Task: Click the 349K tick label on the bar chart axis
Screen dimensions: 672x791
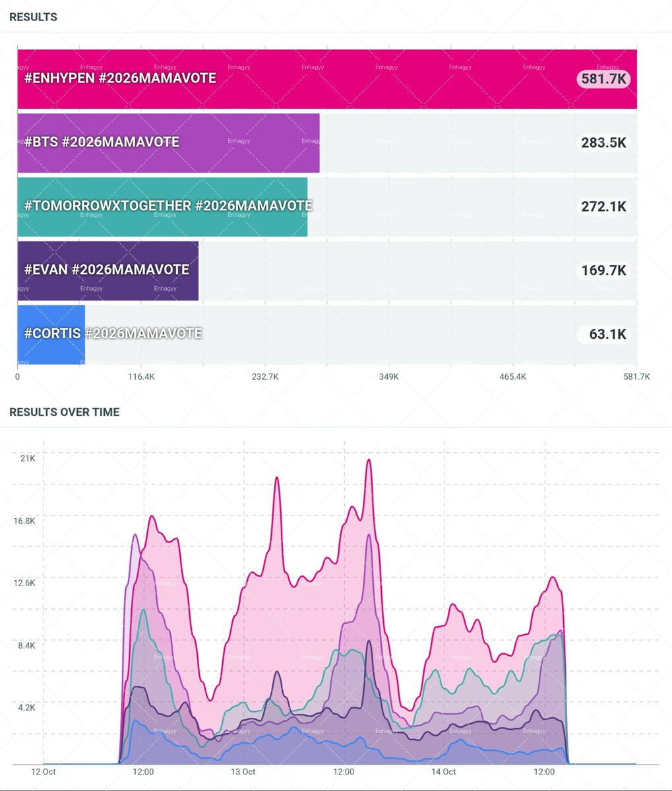Action: 389,377
